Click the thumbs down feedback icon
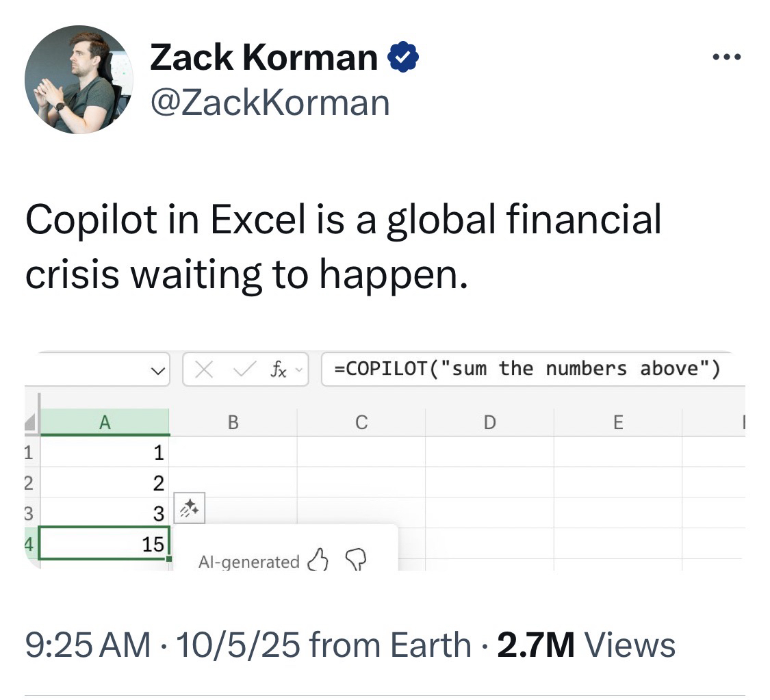 pyautogui.click(x=356, y=560)
